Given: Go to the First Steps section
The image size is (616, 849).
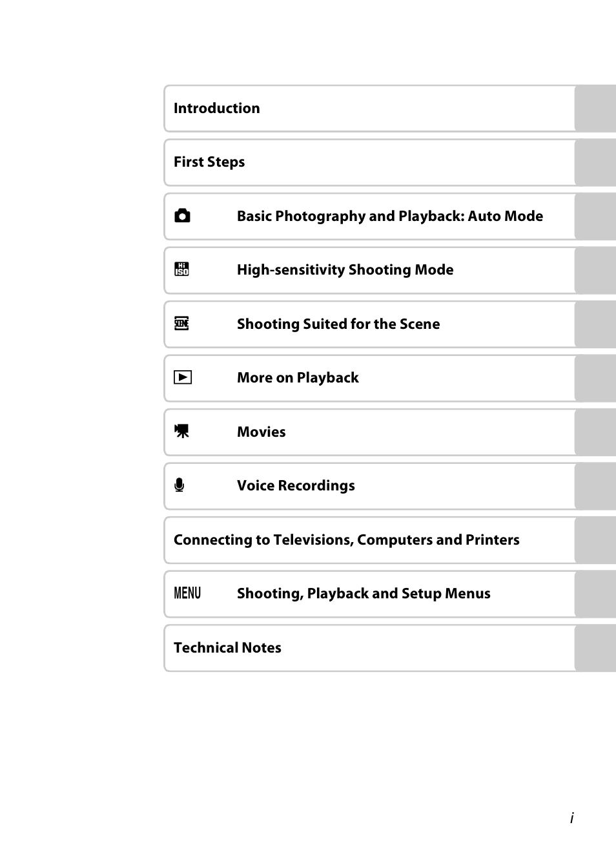Looking at the screenshot, I should point(209,162).
